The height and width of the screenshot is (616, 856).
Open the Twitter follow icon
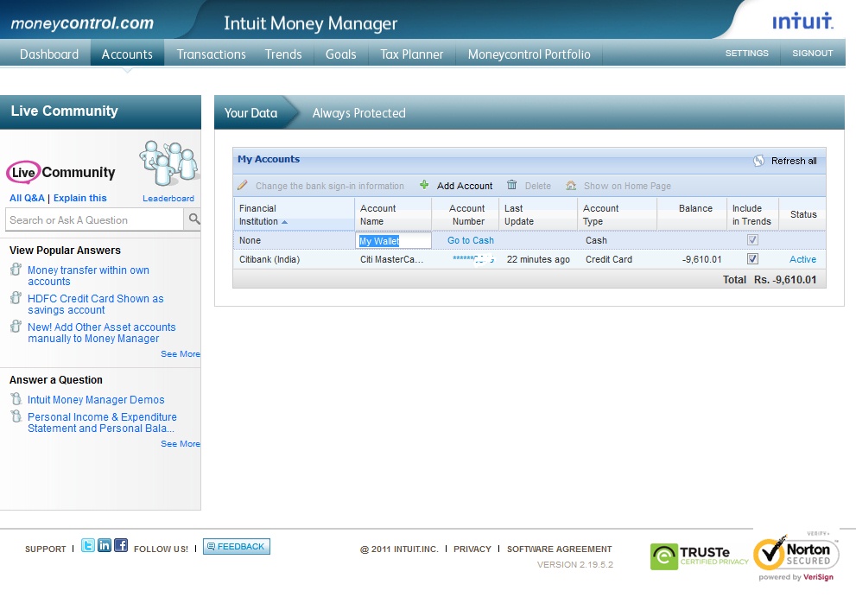point(88,545)
